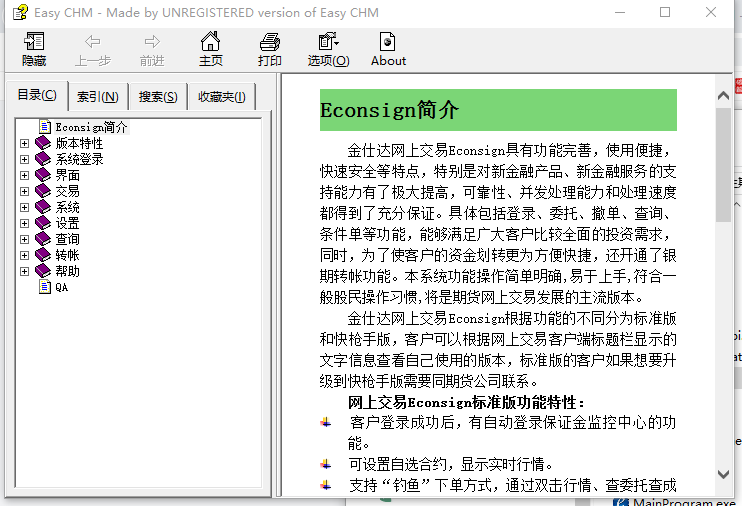Expand the 系统登录 tree node
Screen dimensions: 742x506
point(25,159)
